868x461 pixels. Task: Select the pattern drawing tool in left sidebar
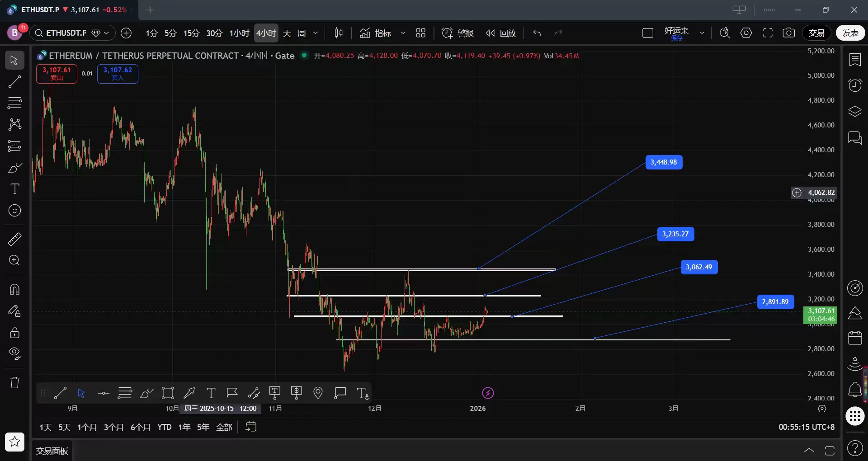pyautogui.click(x=14, y=124)
